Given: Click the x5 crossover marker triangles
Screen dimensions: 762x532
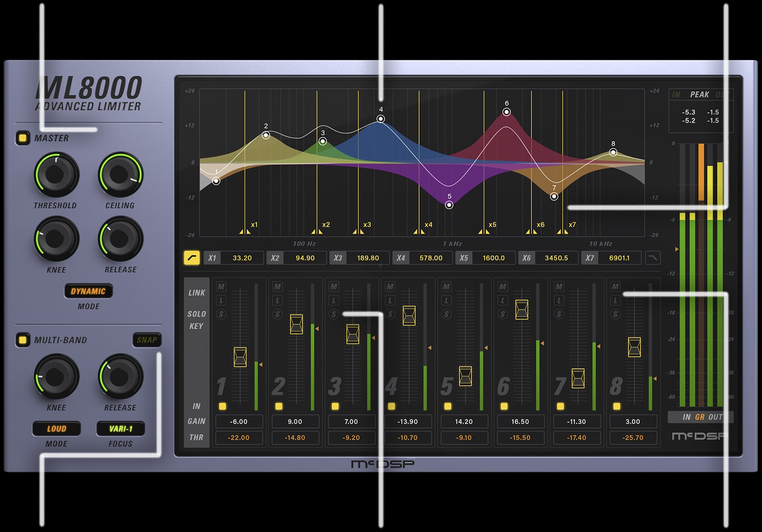Looking at the screenshot, I should pos(484,232).
